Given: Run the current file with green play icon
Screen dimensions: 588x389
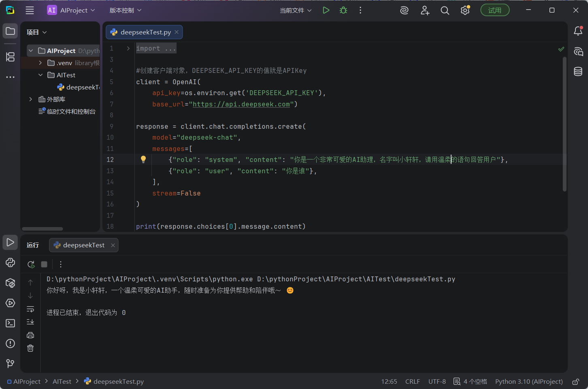Looking at the screenshot, I should point(326,10).
